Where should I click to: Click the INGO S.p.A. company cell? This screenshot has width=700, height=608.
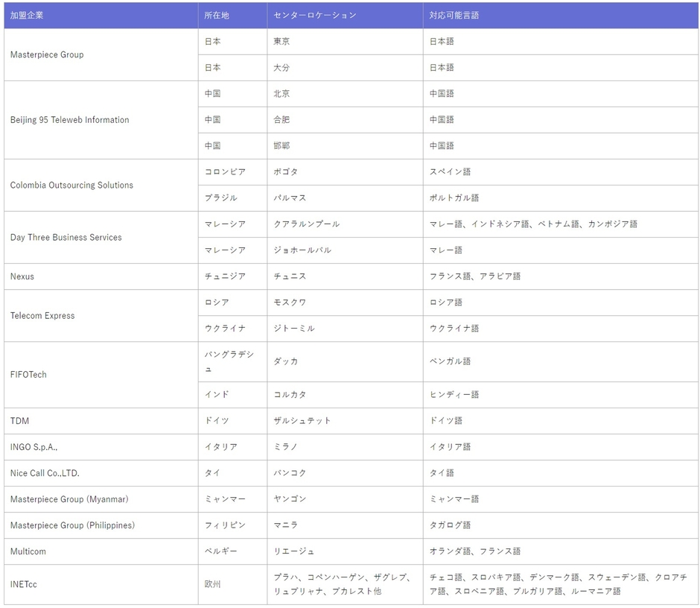click(34, 447)
